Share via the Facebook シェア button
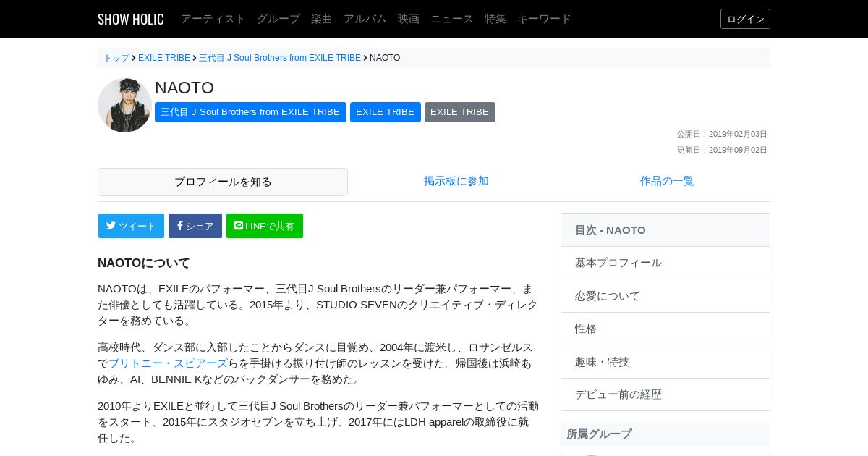Viewport: 868px width, 456px height. (x=195, y=226)
